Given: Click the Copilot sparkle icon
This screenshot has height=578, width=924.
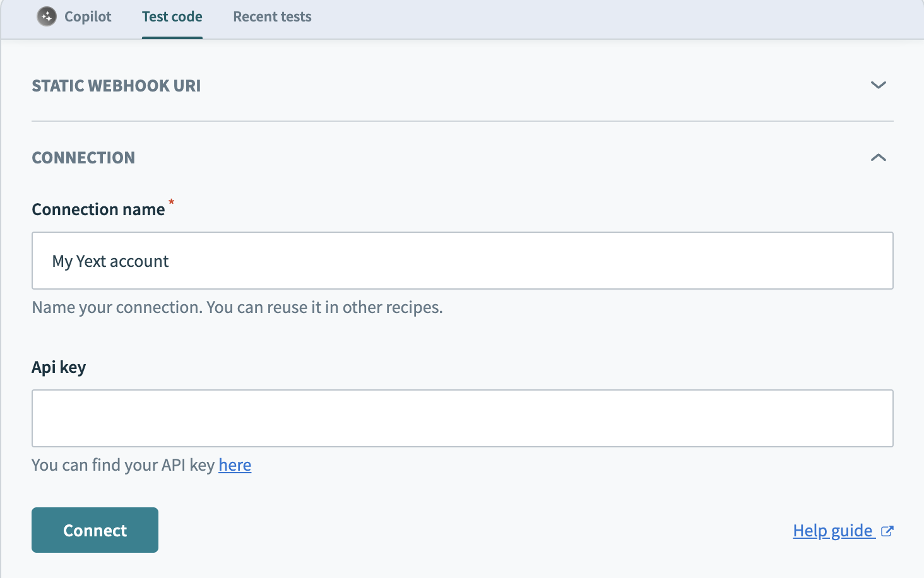Looking at the screenshot, I should tap(47, 16).
